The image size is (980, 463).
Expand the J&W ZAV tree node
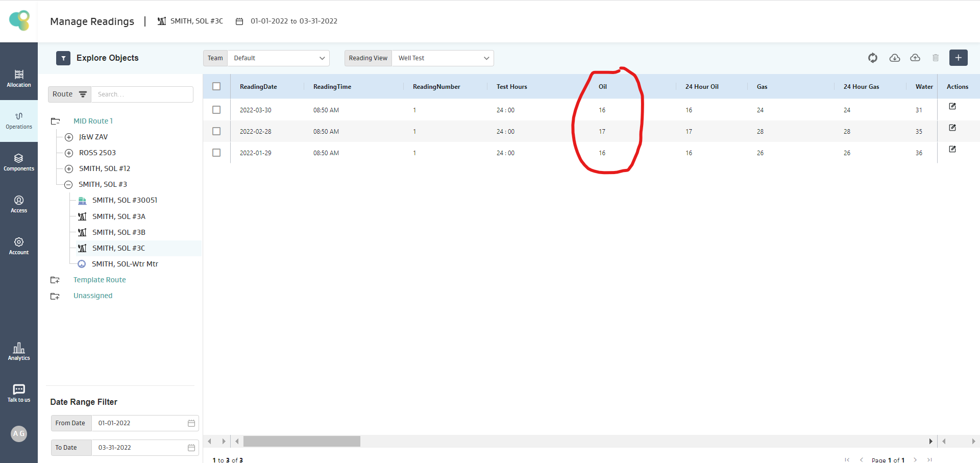click(69, 137)
